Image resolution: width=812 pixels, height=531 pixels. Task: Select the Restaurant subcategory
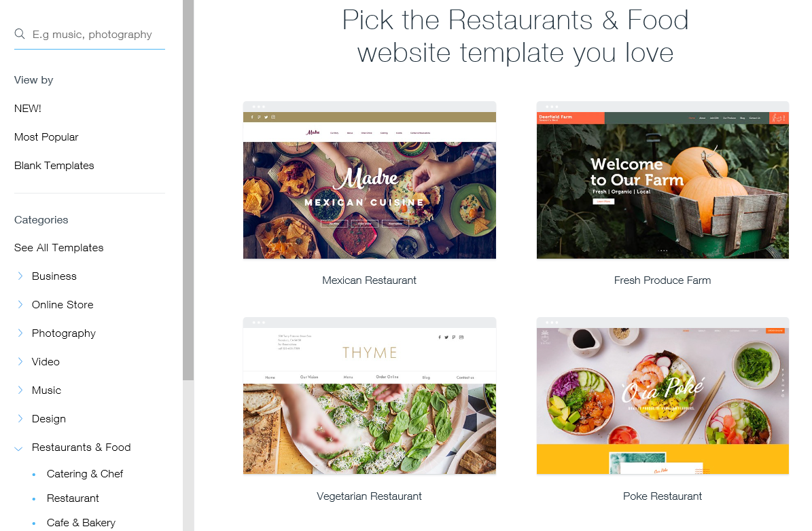[x=73, y=498]
